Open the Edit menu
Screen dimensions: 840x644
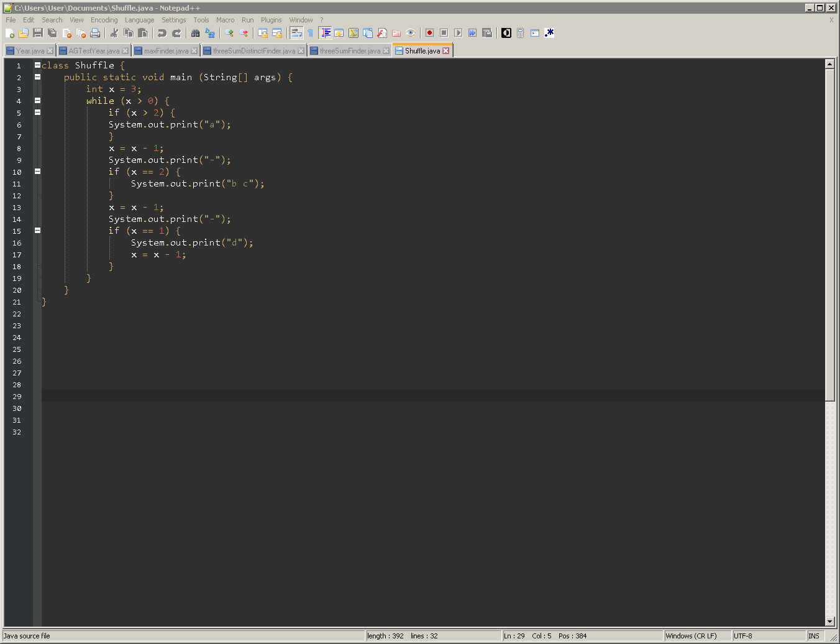pos(29,20)
